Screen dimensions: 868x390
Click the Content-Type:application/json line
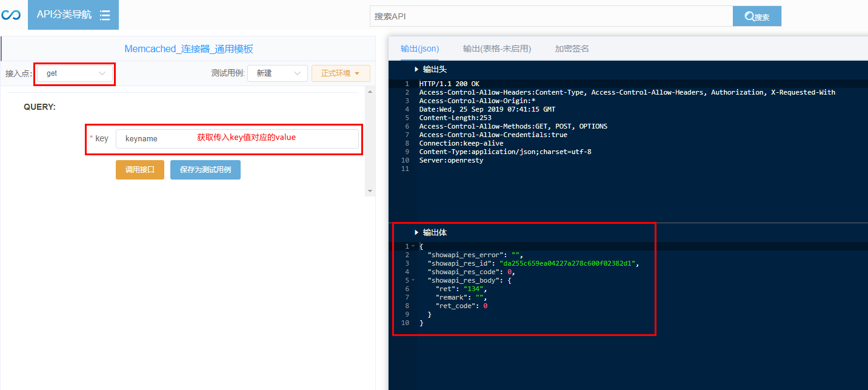[x=505, y=152]
